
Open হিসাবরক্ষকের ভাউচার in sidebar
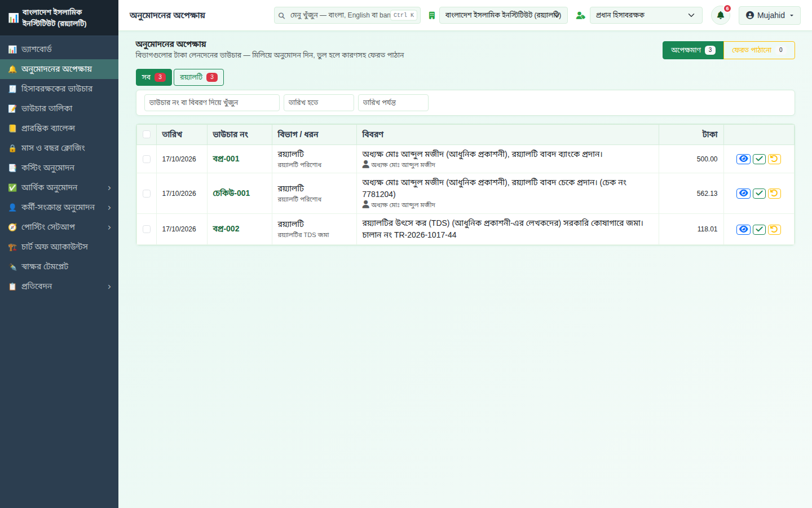(x=59, y=89)
